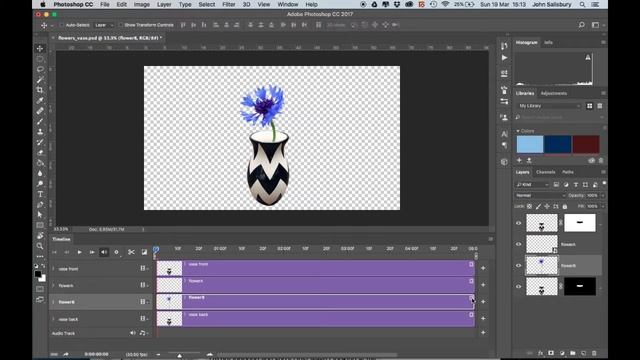The width and height of the screenshot is (640, 360).
Task: Select the Eraser tool
Action: pos(40,152)
